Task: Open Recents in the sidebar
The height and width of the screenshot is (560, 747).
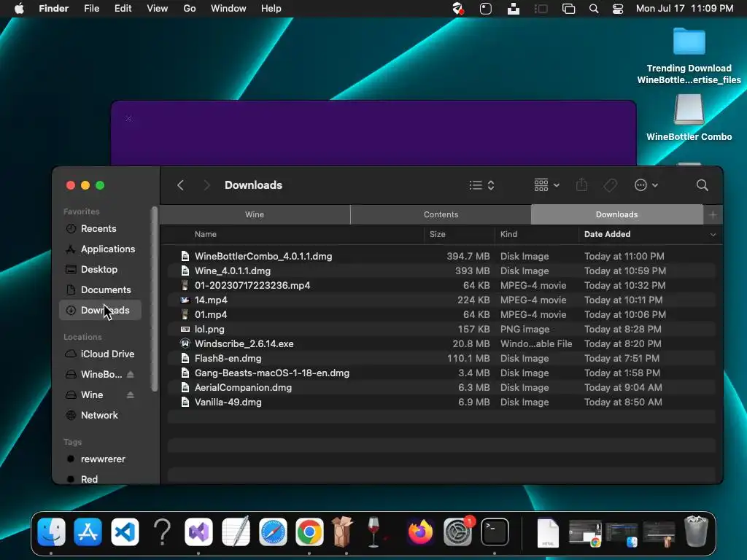Action: pyautogui.click(x=100, y=228)
